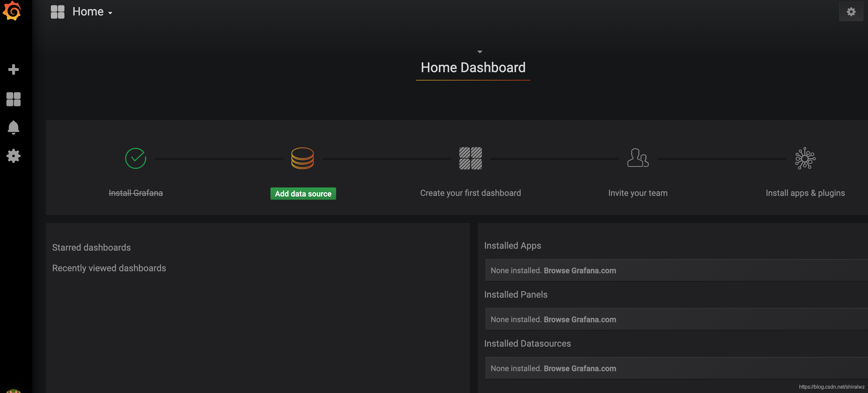868x393 pixels.
Task: Click the striped dashboard grid step icon
Action: tap(470, 158)
